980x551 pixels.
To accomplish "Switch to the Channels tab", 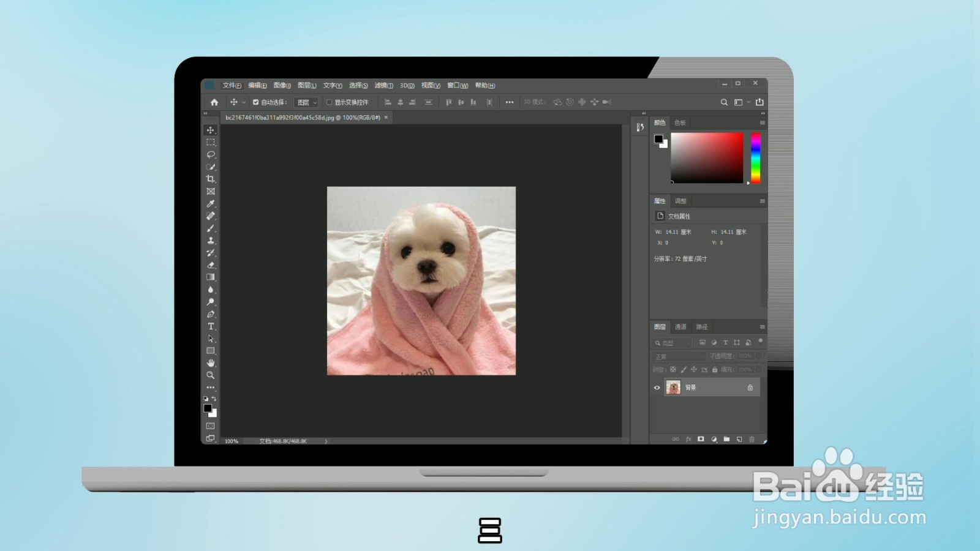I will click(x=680, y=327).
